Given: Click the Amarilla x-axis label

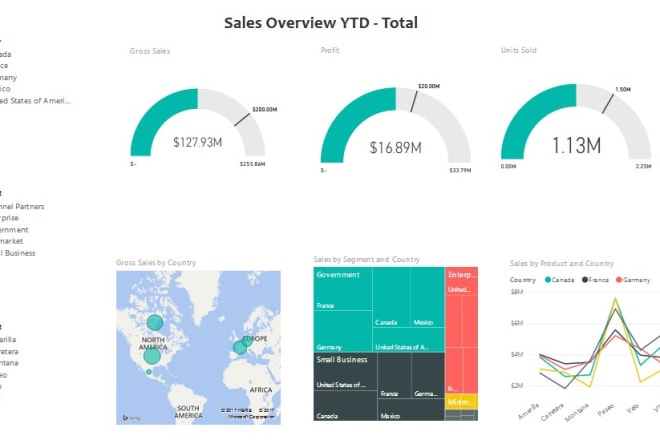Looking at the screenshot, I should pyautogui.click(x=529, y=411).
